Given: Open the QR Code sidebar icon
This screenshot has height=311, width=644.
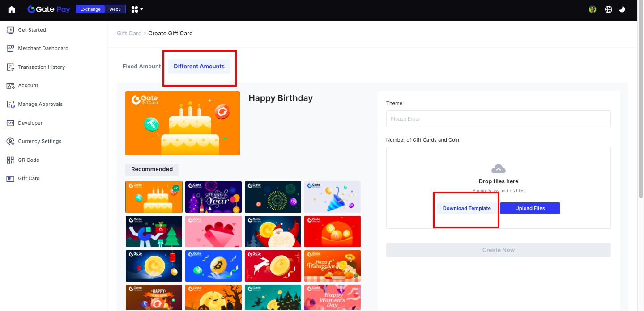Looking at the screenshot, I should (10, 160).
